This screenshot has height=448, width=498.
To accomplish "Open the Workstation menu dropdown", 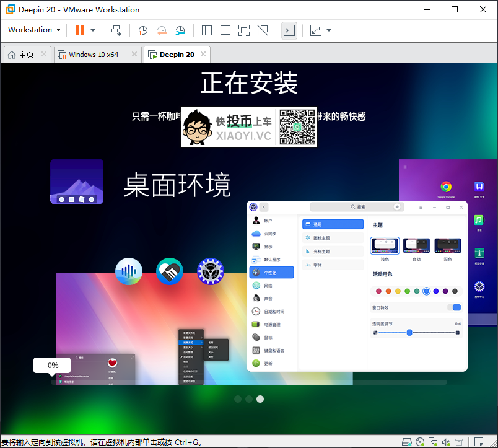I will click(34, 30).
